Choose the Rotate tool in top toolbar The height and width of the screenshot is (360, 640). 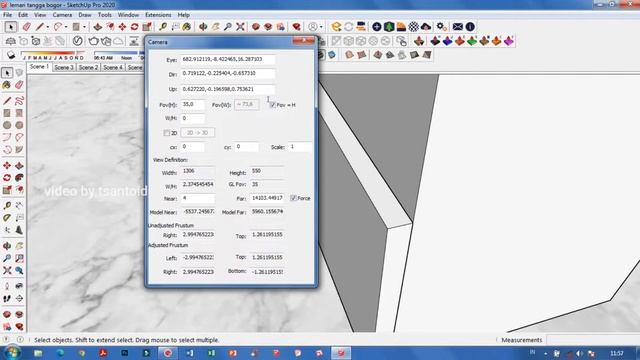click(134, 27)
